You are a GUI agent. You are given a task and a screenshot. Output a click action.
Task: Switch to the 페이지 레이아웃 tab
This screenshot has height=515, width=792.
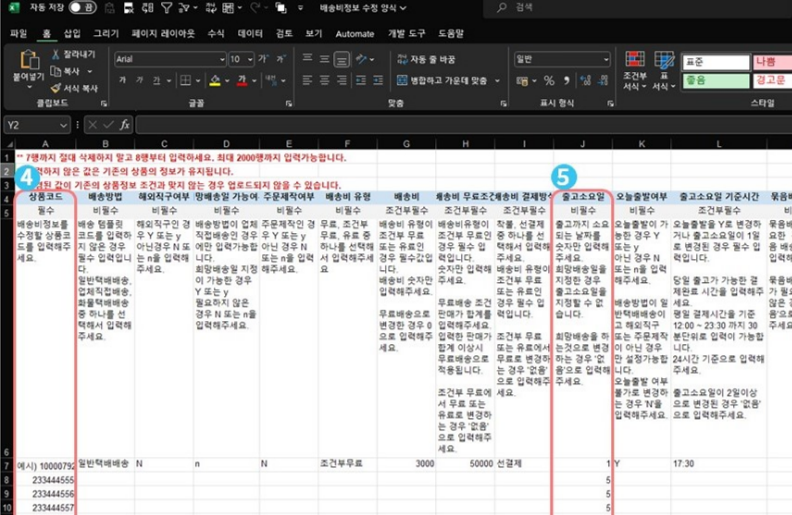(163, 33)
